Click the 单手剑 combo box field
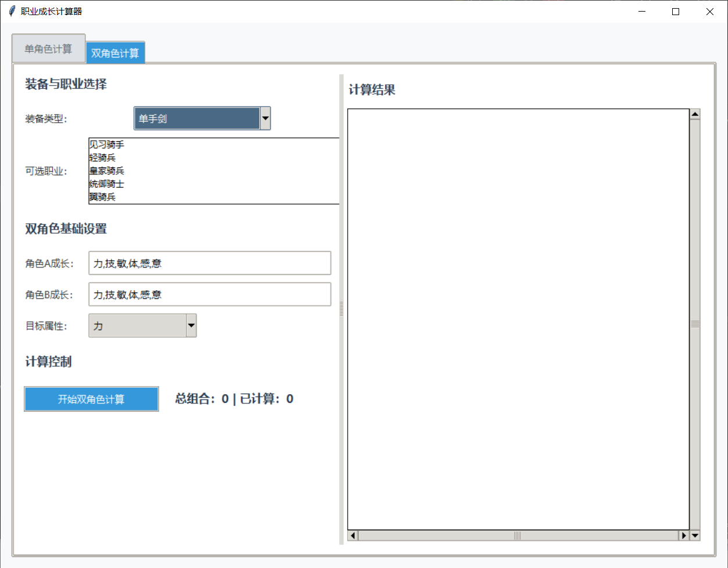The width and height of the screenshot is (728, 568). 197,119
